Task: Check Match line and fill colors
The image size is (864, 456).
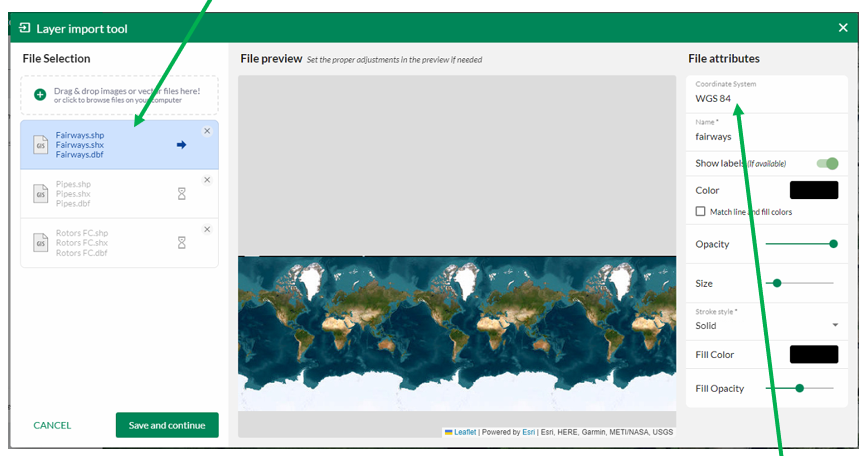Action: [x=700, y=211]
